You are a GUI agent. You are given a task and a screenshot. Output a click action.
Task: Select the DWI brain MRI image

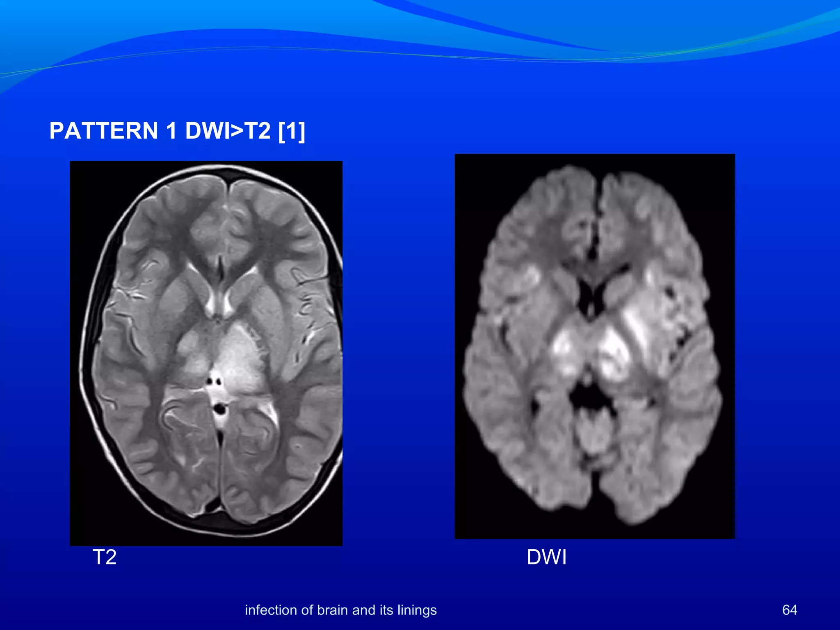(595, 346)
